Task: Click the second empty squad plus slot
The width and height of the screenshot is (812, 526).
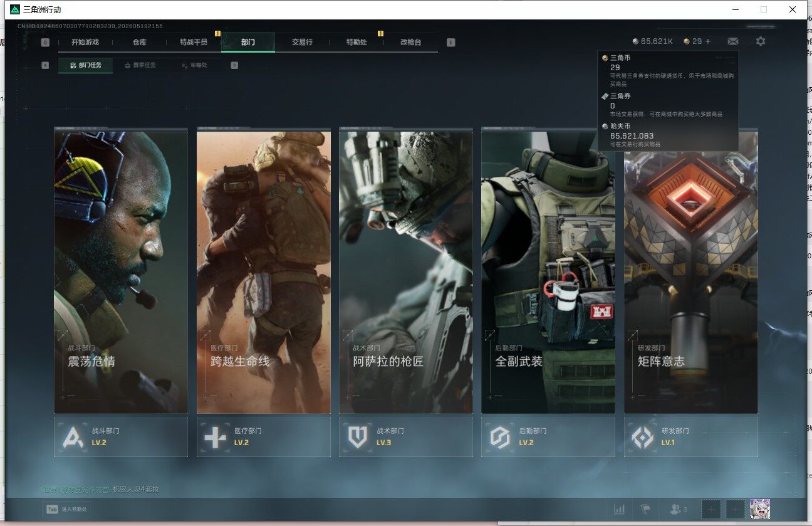Action: coord(736,509)
